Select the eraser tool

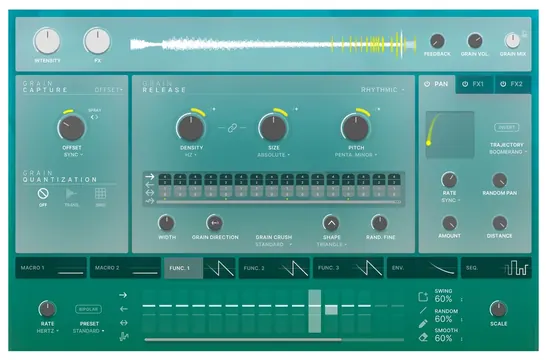[423, 337]
